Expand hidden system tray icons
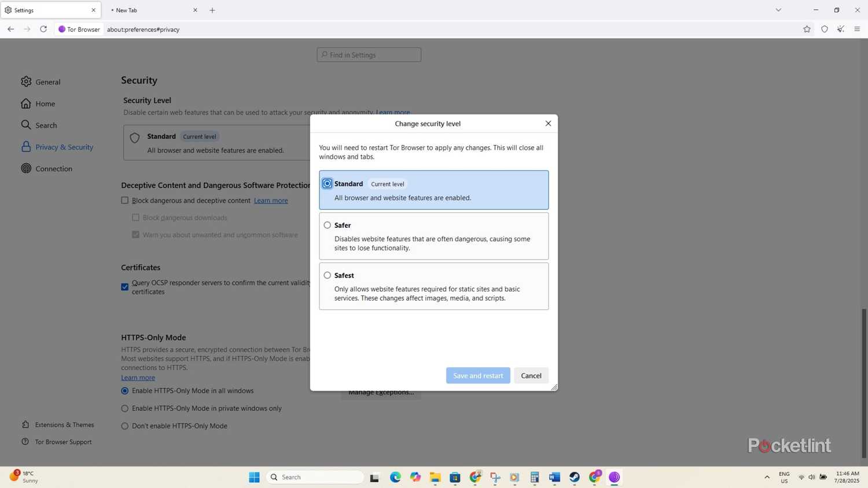The width and height of the screenshot is (868, 488). click(x=767, y=477)
